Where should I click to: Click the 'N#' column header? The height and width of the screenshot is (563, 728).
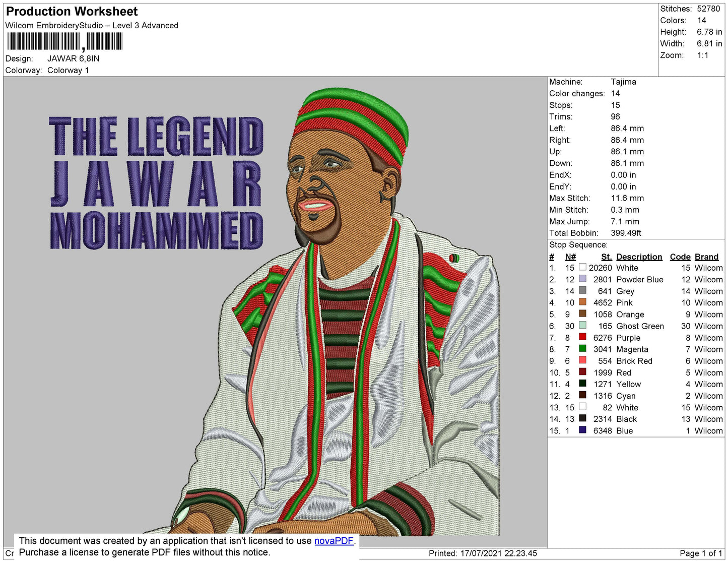coord(570,257)
